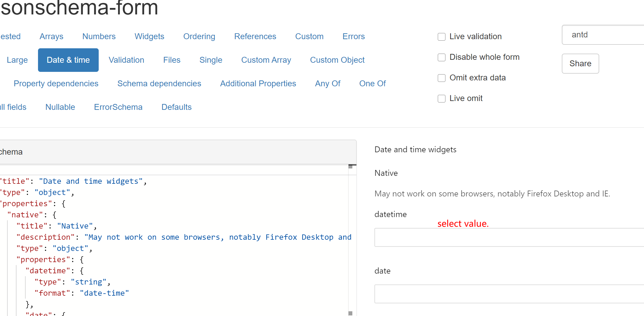
Task: Switch to the ErrorSchema sample
Action: click(118, 107)
